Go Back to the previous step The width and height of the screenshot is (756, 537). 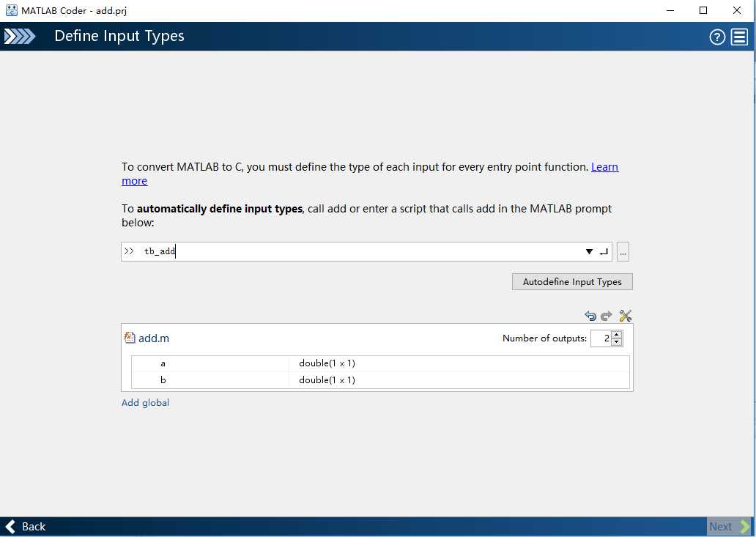point(26,526)
